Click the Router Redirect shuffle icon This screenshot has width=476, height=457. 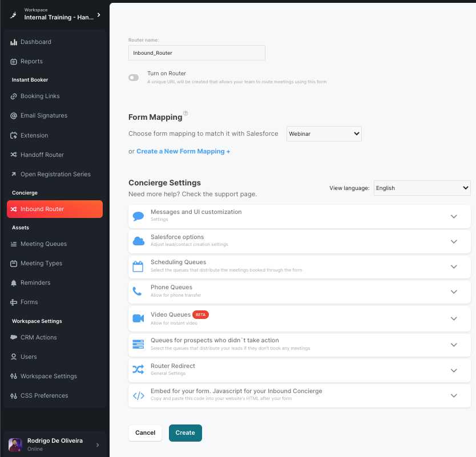pyautogui.click(x=138, y=369)
